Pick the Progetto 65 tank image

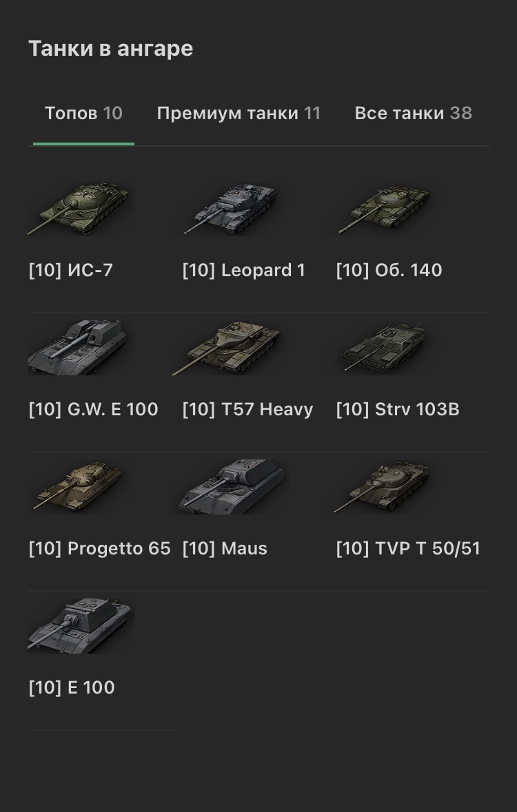[x=78, y=486]
